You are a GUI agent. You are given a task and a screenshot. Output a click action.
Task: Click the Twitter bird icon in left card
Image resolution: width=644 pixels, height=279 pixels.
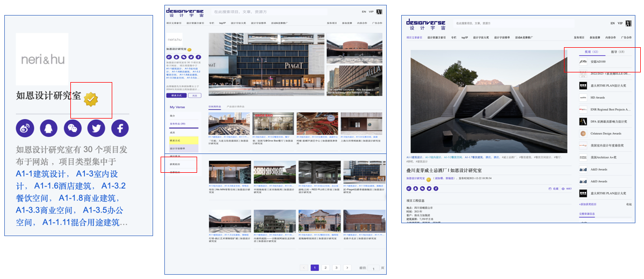pos(96,128)
